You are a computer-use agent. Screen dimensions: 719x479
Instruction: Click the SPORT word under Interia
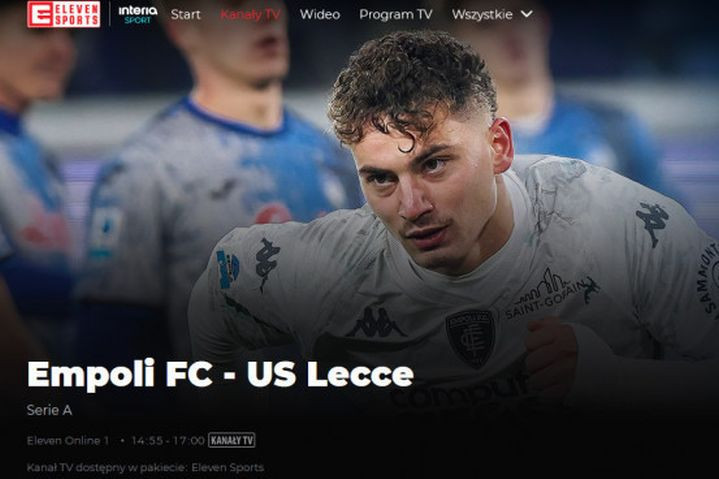138,20
